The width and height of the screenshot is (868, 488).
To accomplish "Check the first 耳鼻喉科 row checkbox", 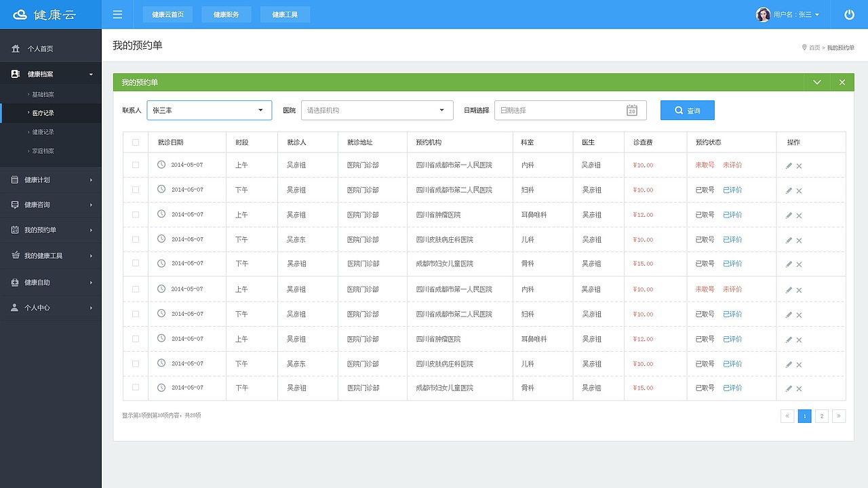I will (x=136, y=214).
